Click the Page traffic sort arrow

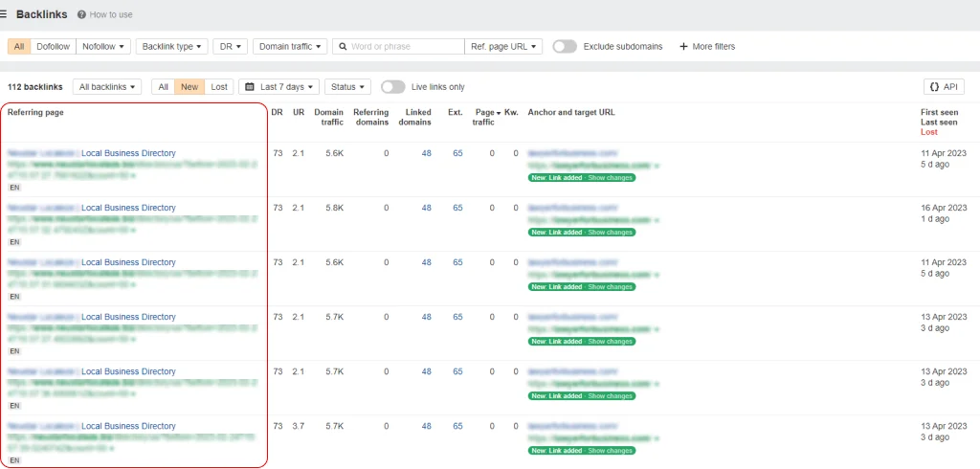pos(497,113)
